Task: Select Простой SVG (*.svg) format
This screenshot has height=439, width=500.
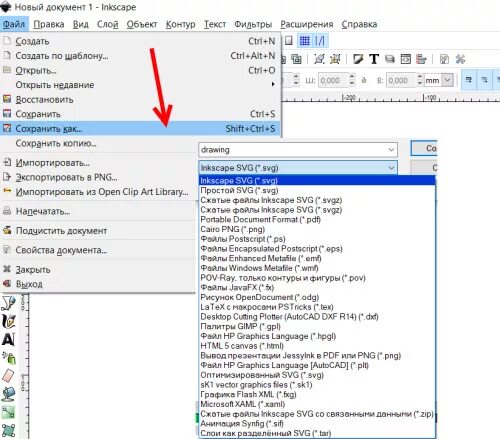Action: pyautogui.click(x=317, y=190)
